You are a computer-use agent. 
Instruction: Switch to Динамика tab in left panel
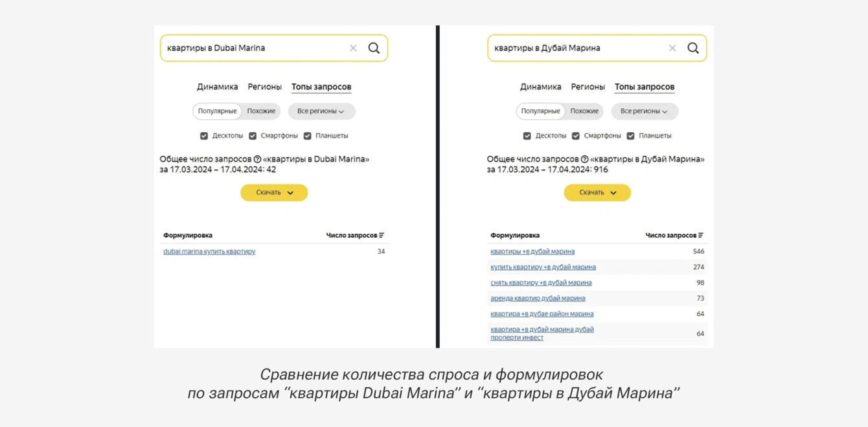coord(218,87)
